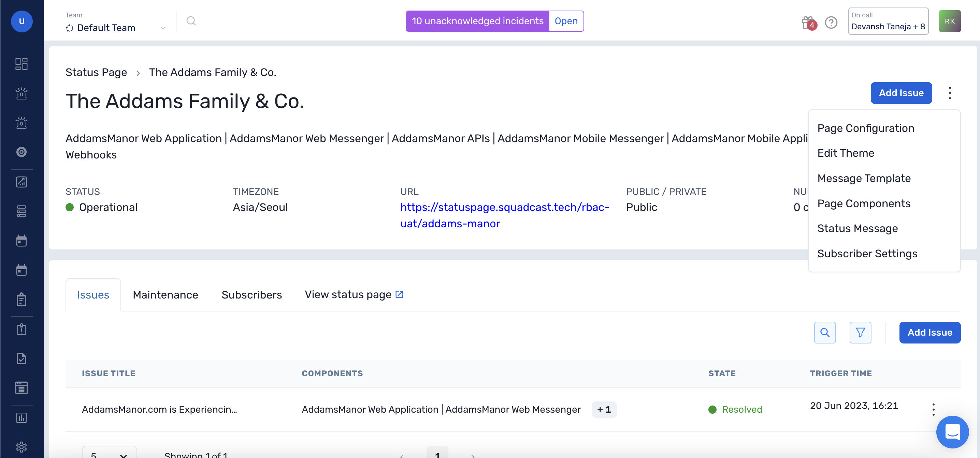
Task: Open the three-dot menu next to Add Issue
Action: [x=950, y=93]
